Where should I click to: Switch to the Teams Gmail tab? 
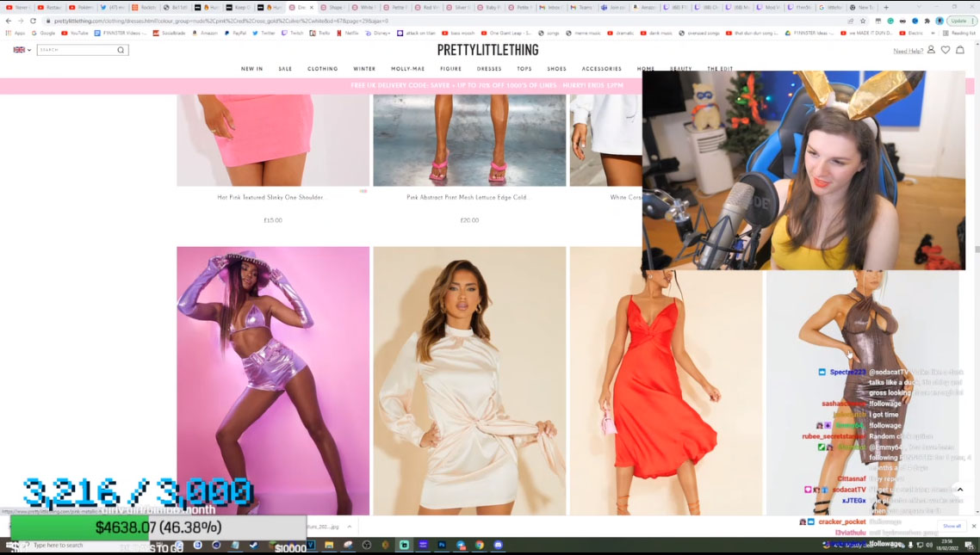pos(581,8)
